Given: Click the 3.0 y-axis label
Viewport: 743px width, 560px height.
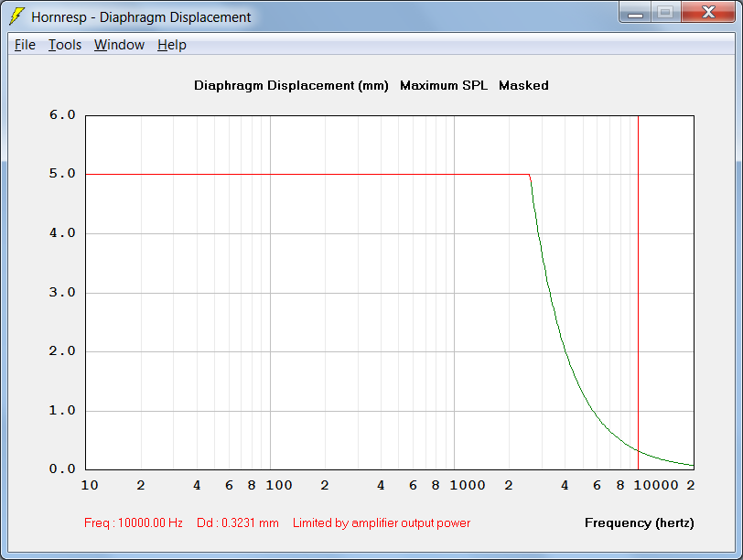Looking at the screenshot, I should pyautogui.click(x=62, y=292).
